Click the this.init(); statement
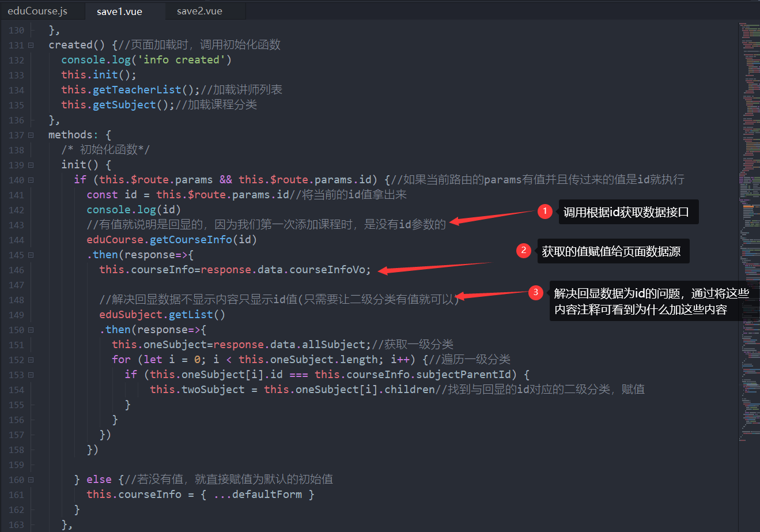 [x=99, y=75]
